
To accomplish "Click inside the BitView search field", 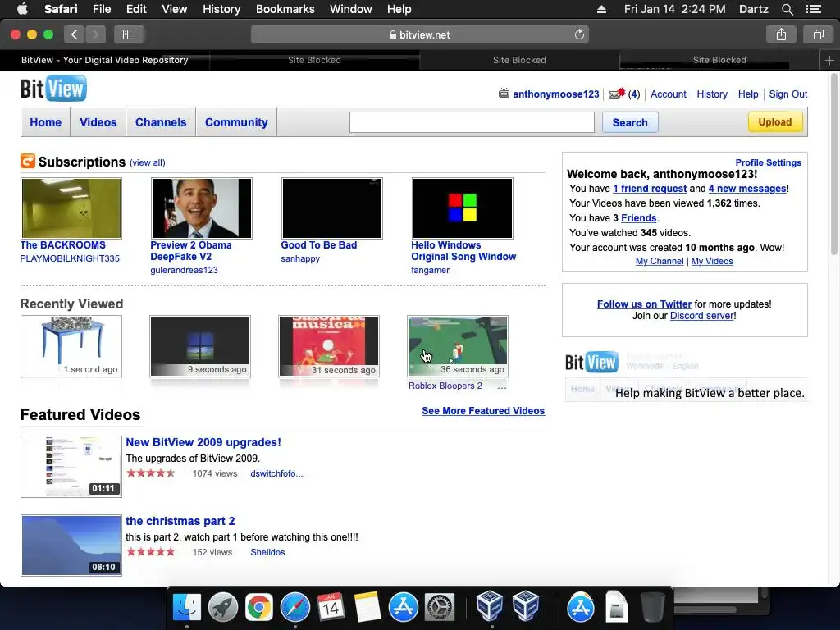I will click(472, 122).
